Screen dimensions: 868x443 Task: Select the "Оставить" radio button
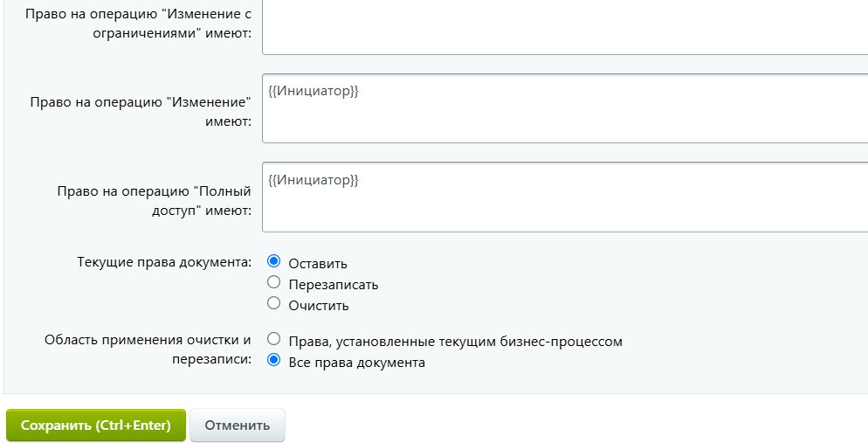[x=274, y=261]
